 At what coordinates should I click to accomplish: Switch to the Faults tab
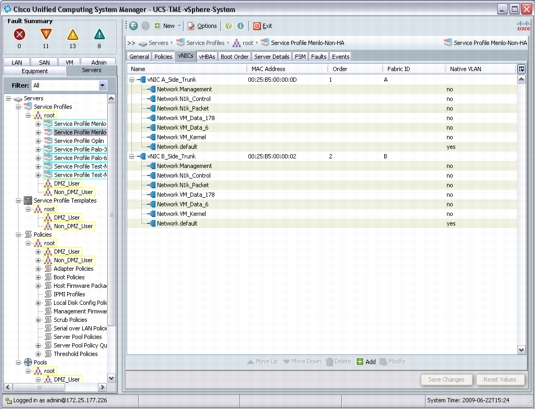click(x=319, y=56)
